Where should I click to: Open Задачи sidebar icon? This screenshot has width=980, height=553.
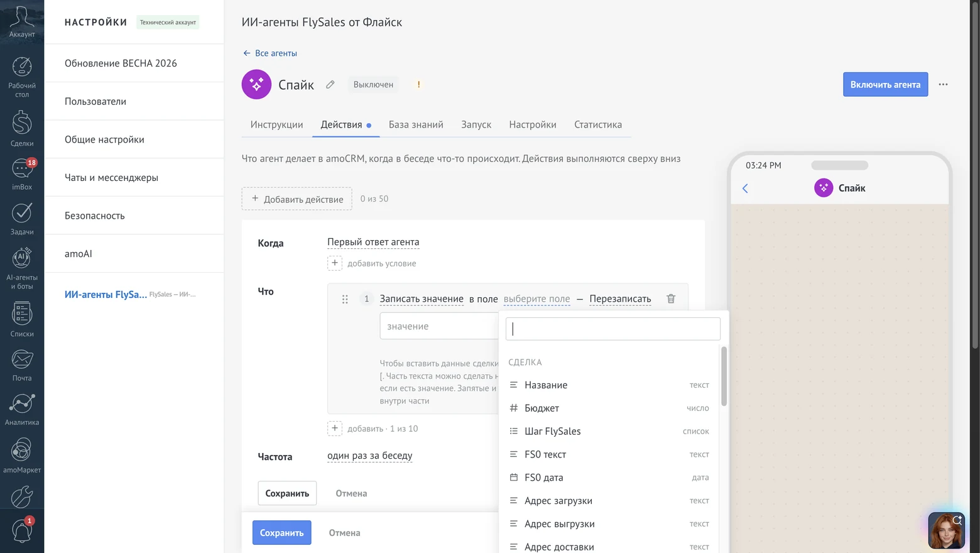point(22,219)
